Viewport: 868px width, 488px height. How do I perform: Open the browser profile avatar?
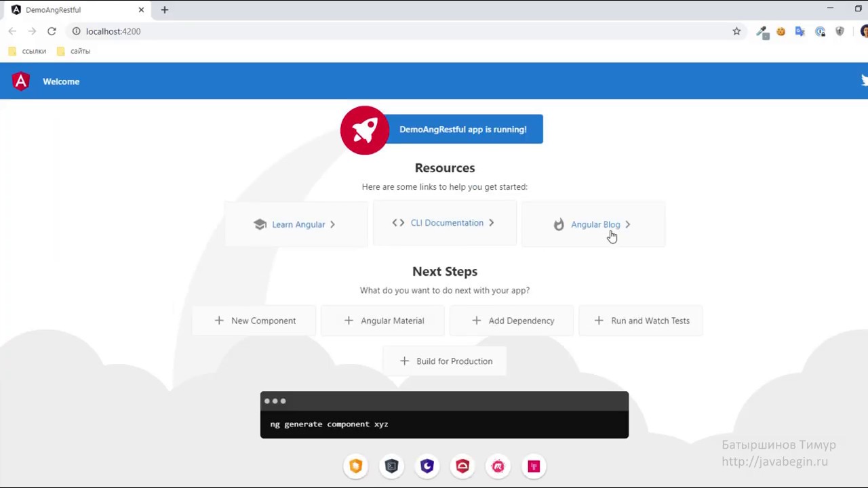tap(864, 31)
